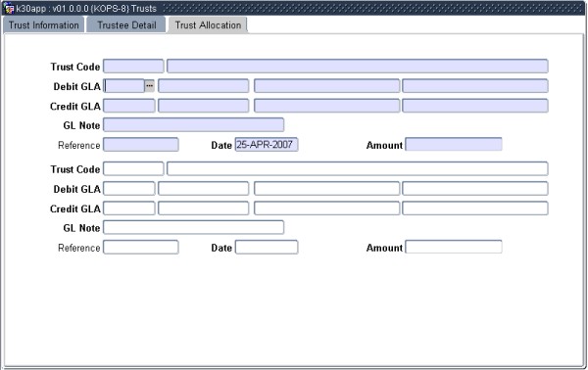The height and width of the screenshot is (370, 588).
Task: Focus second record's Trust Code description field
Action: coord(358,169)
